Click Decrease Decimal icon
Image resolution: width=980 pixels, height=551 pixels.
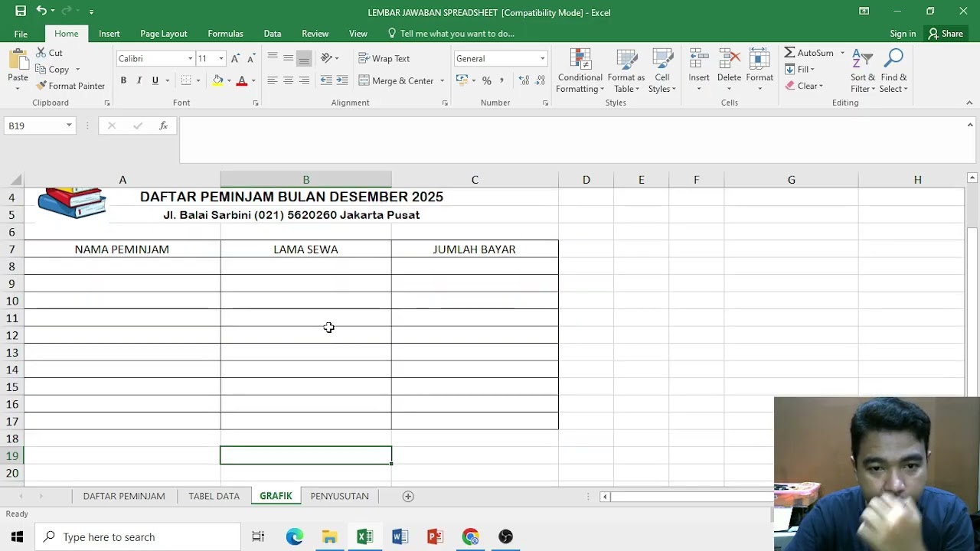[x=540, y=80]
